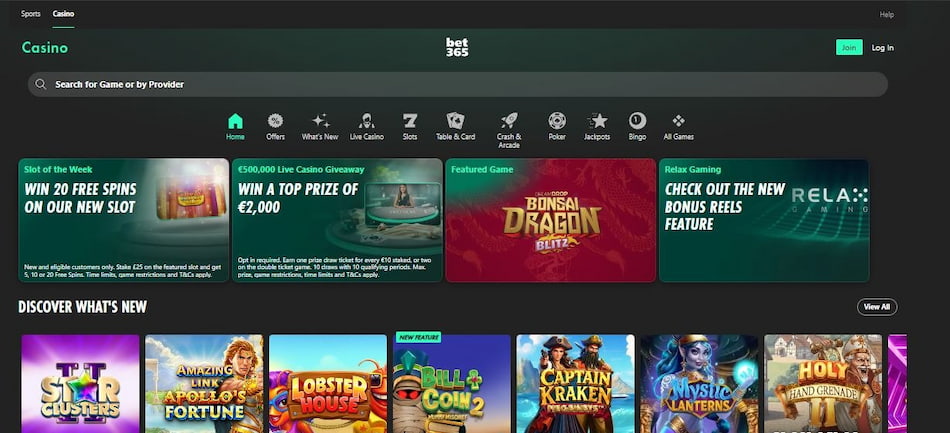Click the Home house icon
This screenshot has width=950, height=433.
235,121
